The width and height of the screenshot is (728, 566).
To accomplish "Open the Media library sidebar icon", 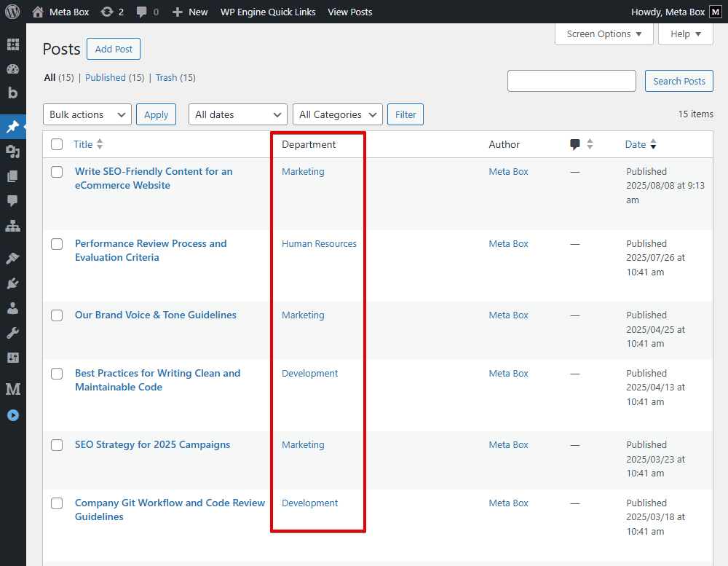I will click(13, 151).
